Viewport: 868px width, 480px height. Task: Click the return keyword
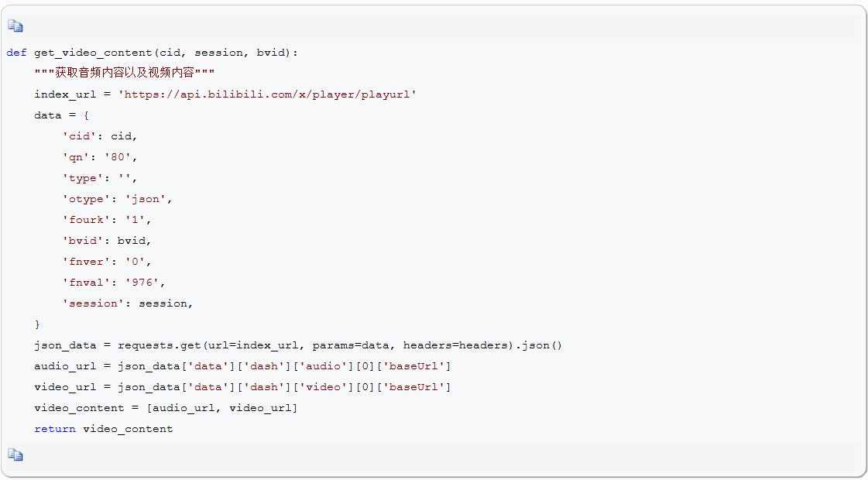tap(55, 429)
